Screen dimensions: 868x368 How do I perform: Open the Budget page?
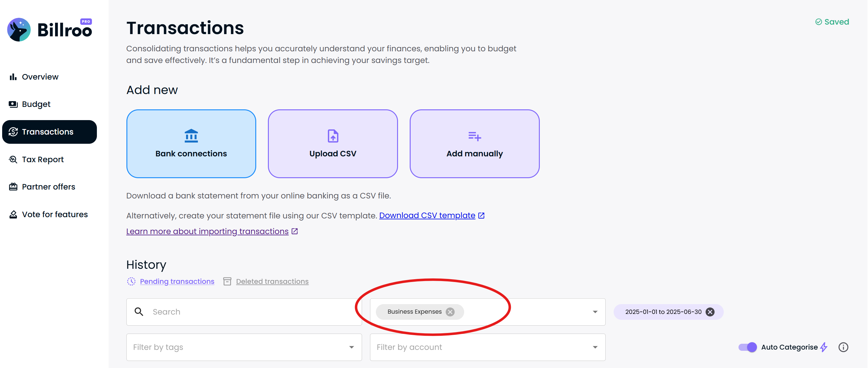[50, 104]
